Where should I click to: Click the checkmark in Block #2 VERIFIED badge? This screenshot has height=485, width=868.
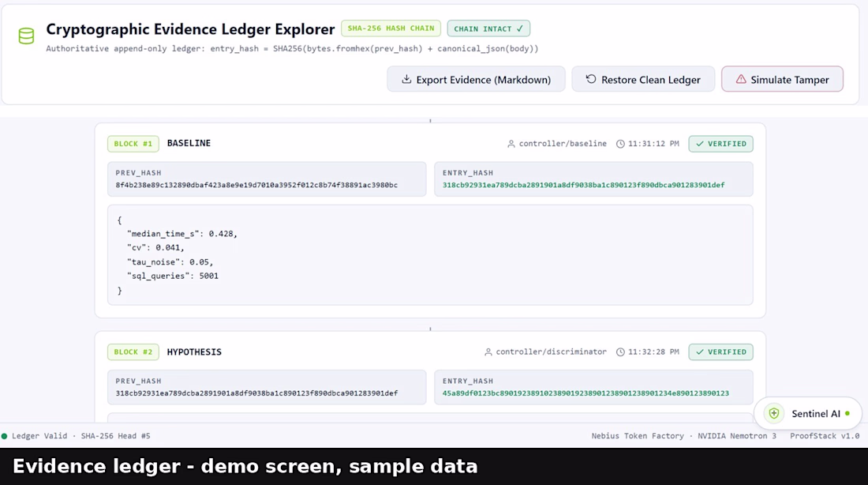[700, 352]
